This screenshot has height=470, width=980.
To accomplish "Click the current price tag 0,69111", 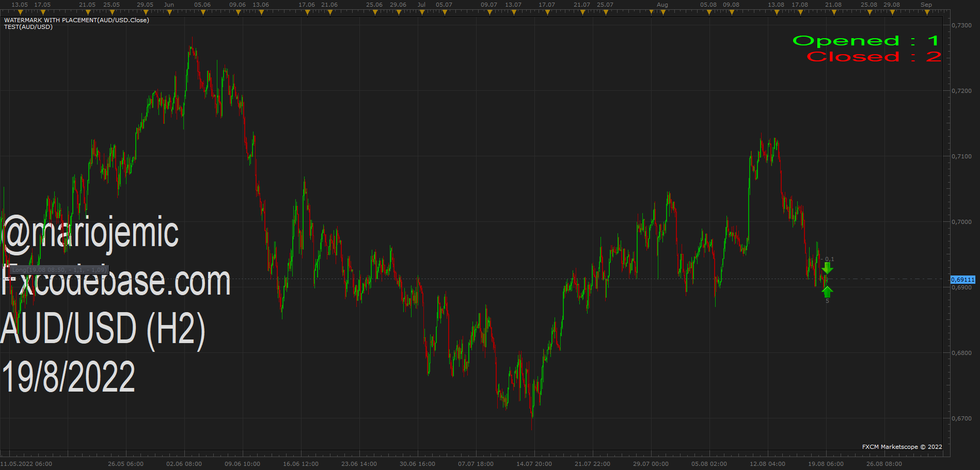I will [963, 280].
